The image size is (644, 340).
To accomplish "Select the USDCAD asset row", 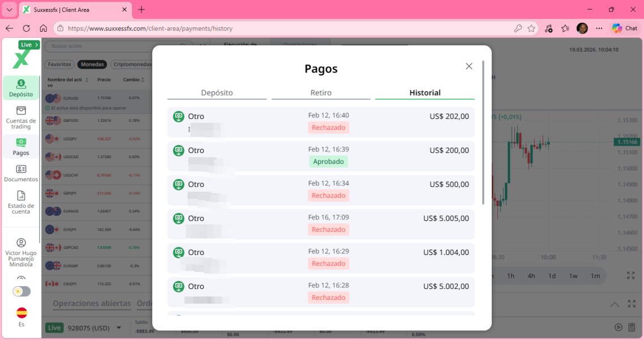I will (x=98, y=157).
